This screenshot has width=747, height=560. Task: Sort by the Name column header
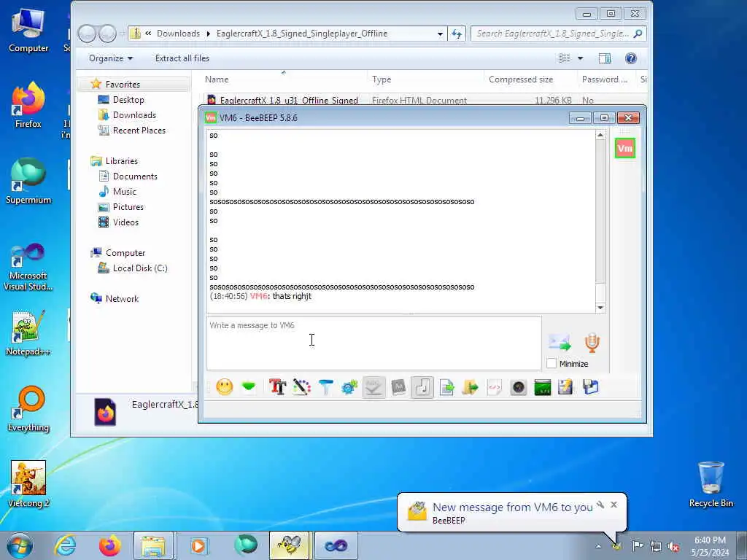(216, 79)
